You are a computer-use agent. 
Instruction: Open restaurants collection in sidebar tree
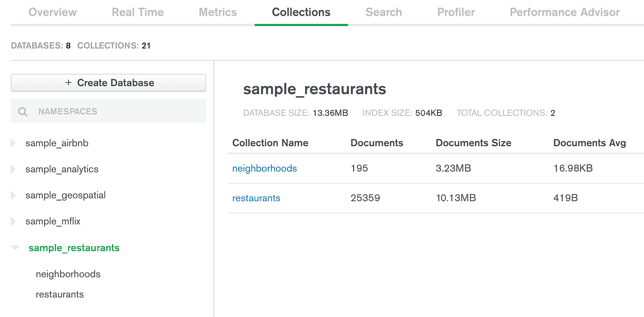coord(60,294)
